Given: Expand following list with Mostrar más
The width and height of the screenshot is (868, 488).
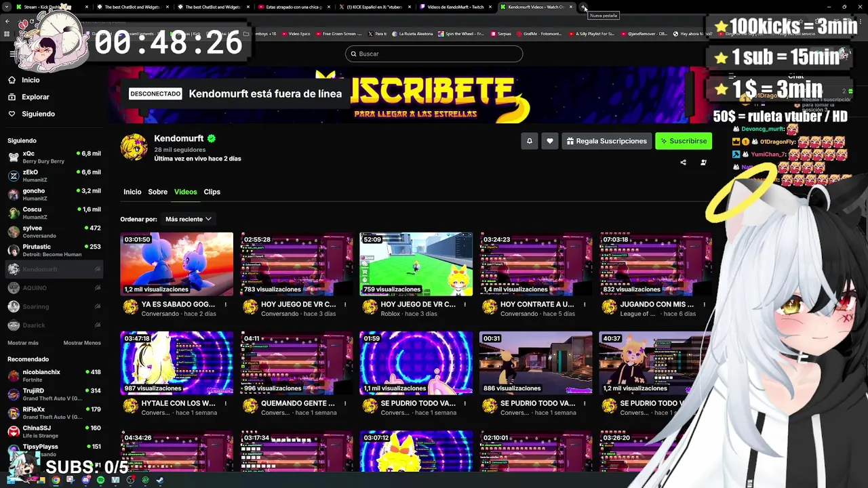Looking at the screenshot, I should click(x=23, y=343).
